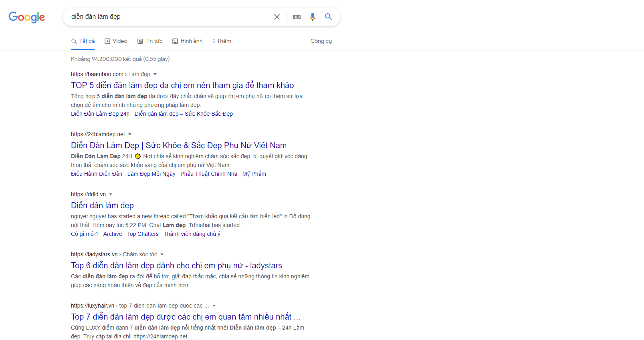Open the 'Diễn đàn làm đẹp' ddld.vn result

click(102, 205)
